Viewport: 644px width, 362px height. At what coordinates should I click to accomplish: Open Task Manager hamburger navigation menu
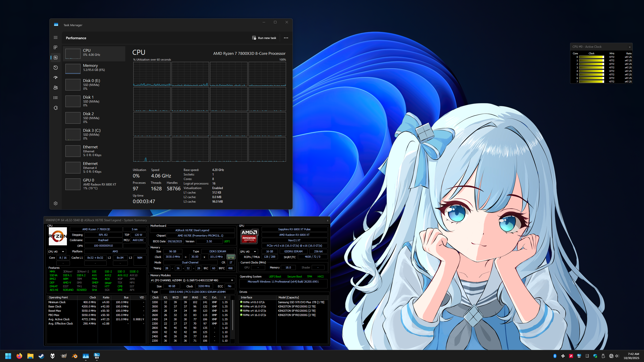coord(56,37)
